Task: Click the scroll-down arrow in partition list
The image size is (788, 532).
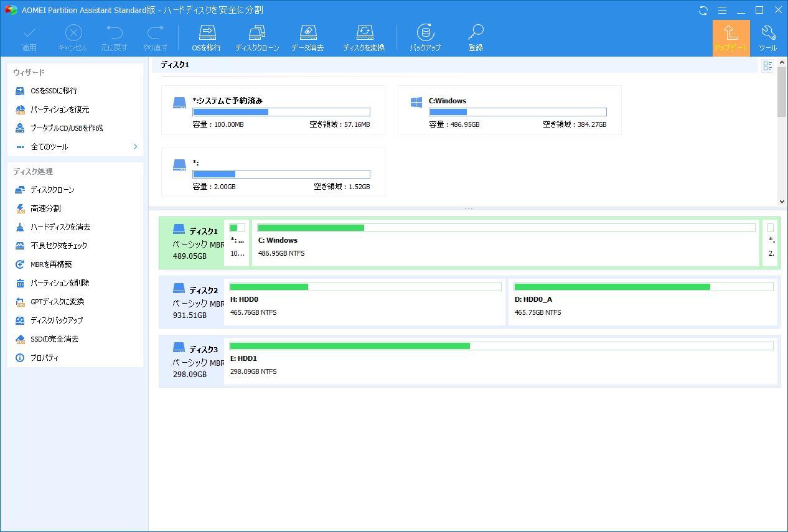Action: pyautogui.click(x=782, y=202)
